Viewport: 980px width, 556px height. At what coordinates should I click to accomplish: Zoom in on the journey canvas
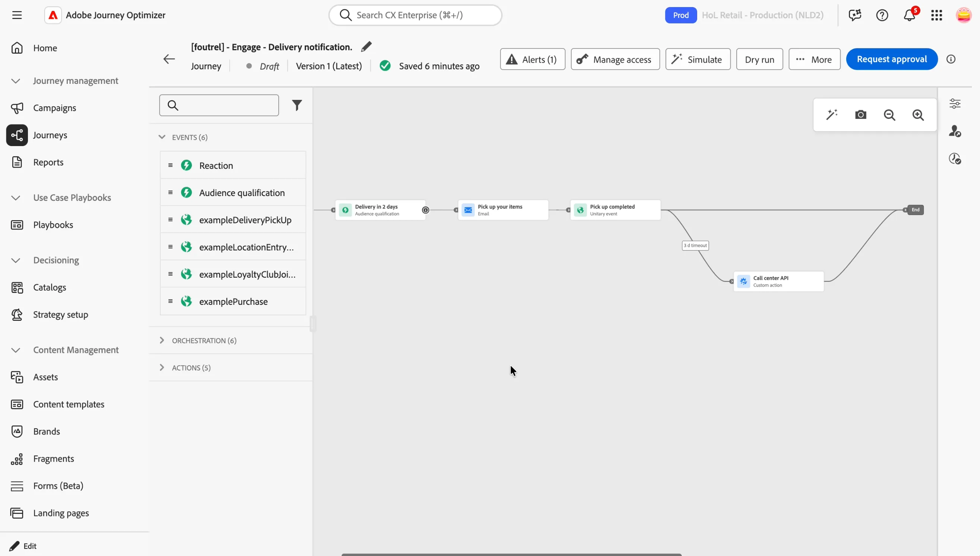coord(918,115)
